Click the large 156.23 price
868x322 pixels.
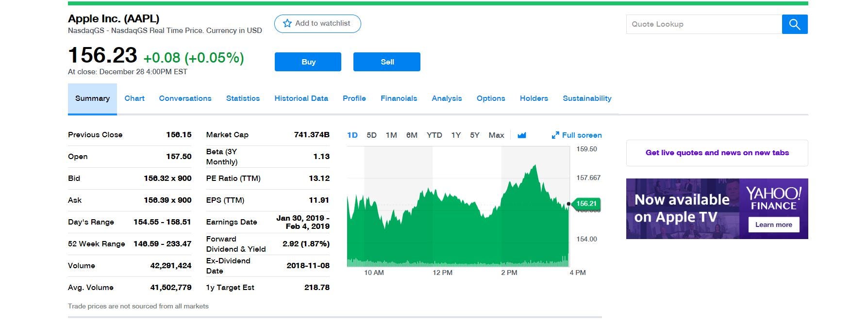tap(102, 55)
